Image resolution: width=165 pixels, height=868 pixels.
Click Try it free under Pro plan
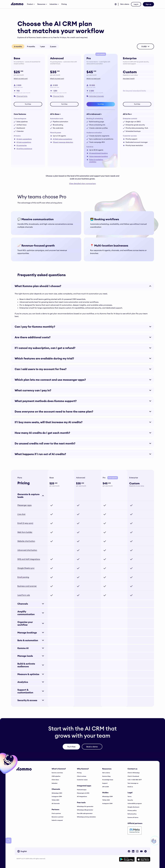point(101,104)
